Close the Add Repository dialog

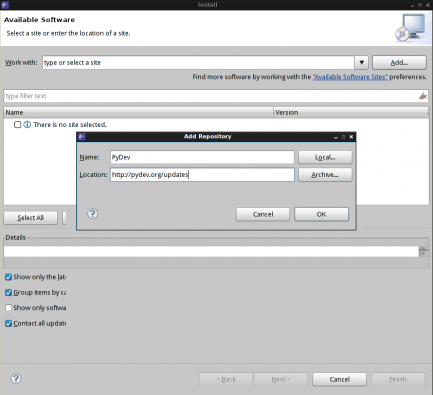[x=351, y=137]
